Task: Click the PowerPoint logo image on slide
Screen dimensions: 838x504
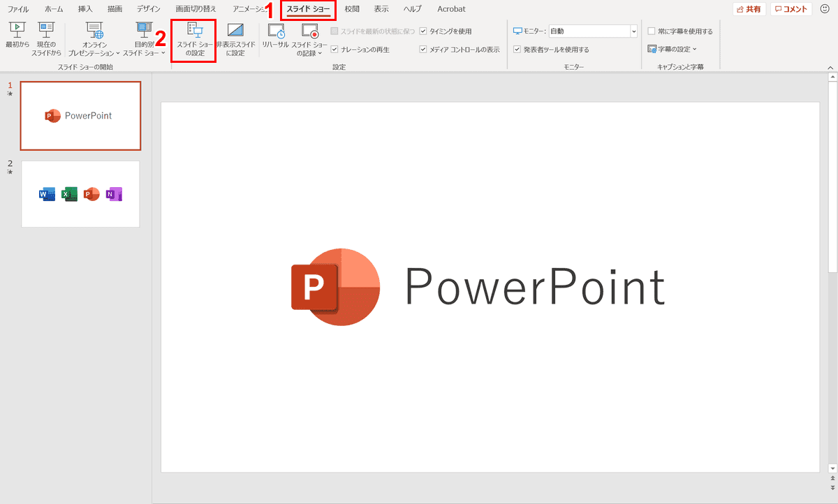Action: [335, 286]
